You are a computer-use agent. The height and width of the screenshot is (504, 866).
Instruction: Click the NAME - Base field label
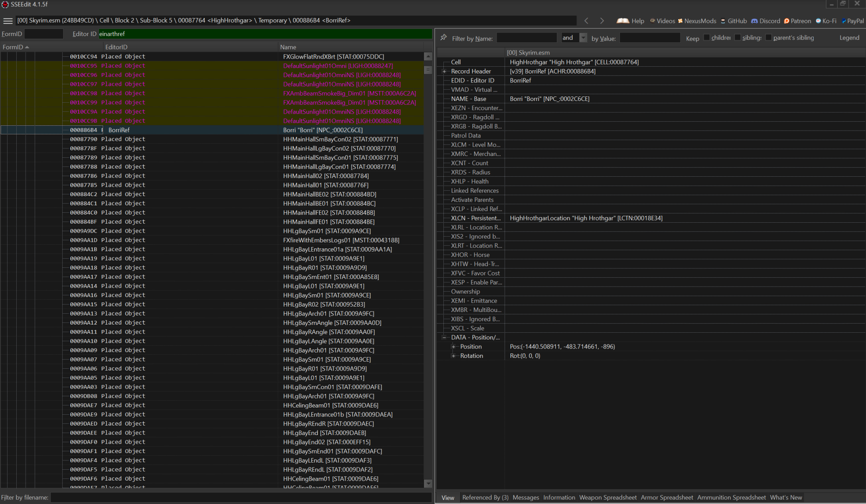(x=468, y=99)
